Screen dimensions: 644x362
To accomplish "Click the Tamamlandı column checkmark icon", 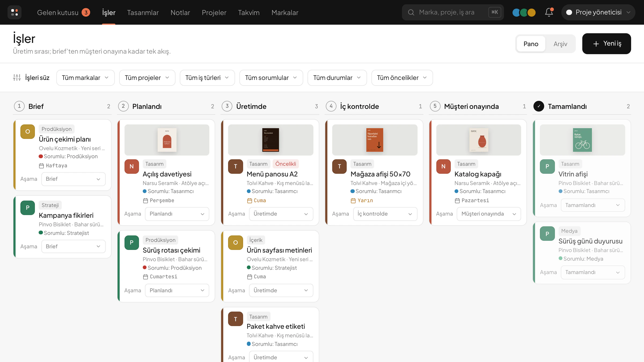I will pos(539,106).
